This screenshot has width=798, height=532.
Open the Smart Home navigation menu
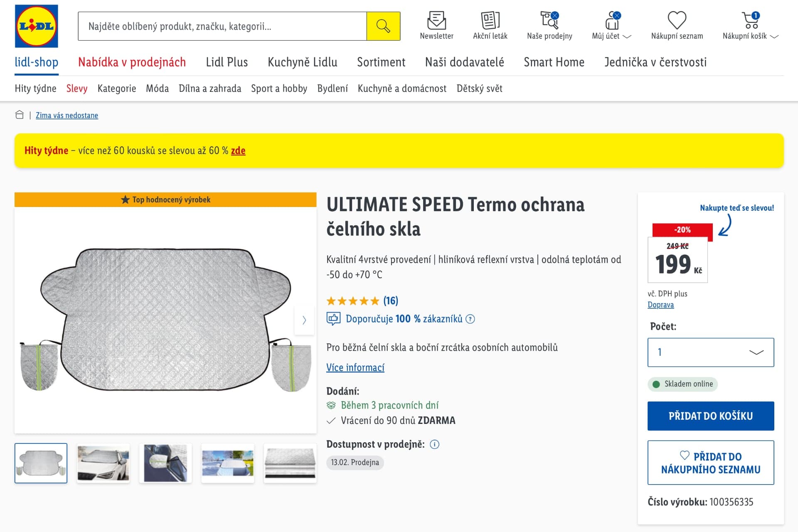click(554, 62)
